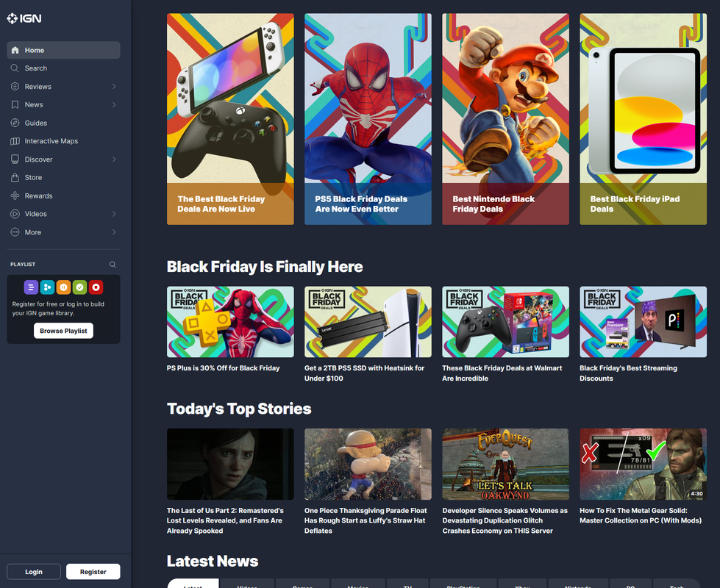Click the PLAYLIST section label

(x=23, y=265)
